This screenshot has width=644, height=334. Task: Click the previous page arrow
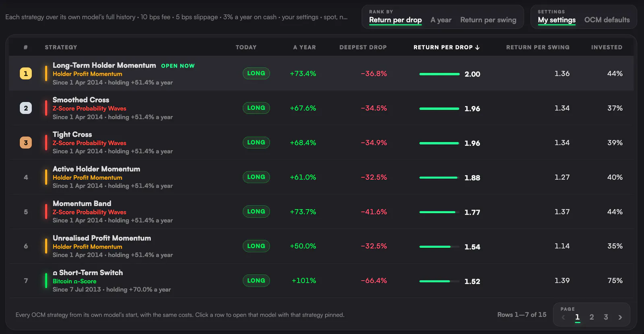click(563, 317)
